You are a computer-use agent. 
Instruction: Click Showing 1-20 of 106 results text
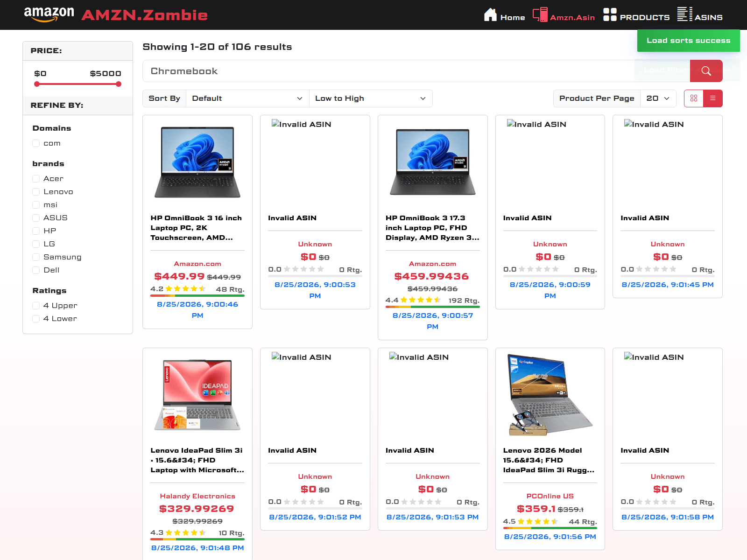click(x=217, y=47)
